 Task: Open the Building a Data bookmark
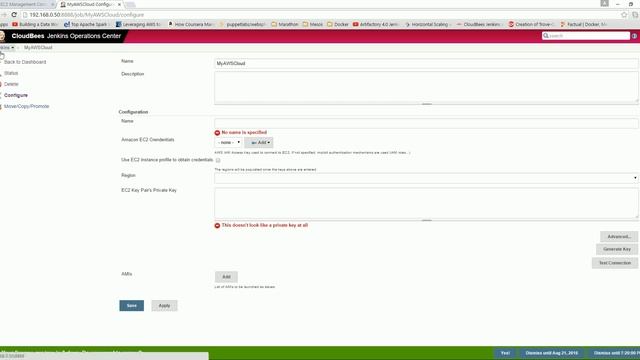coord(36,24)
